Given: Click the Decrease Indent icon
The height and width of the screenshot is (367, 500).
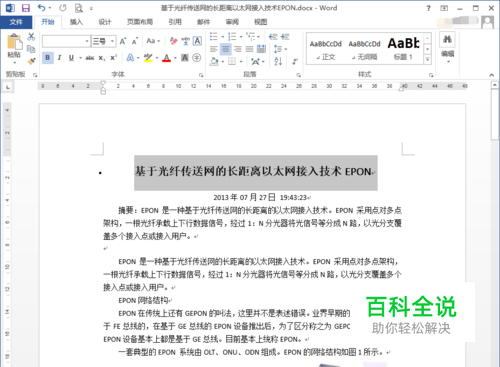Looking at the screenshot, I should 273,37.
